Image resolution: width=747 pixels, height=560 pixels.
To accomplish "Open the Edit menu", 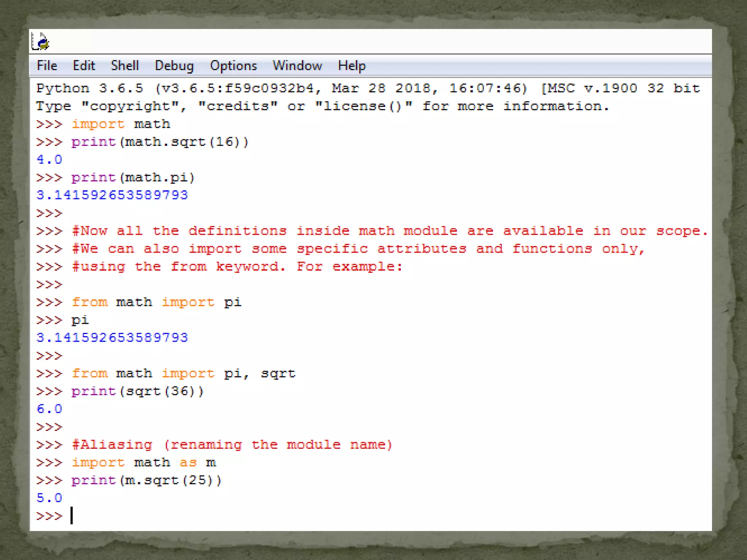I will click(x=84, y=66).
